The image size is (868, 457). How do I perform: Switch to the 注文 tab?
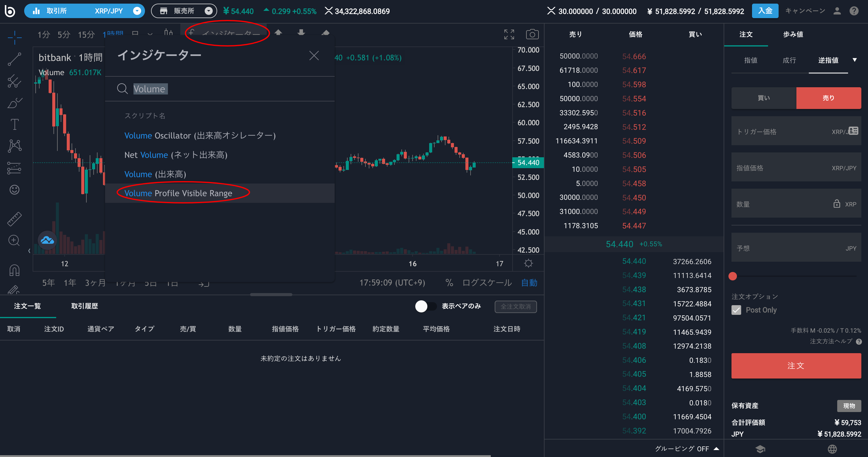click(746, 34)
